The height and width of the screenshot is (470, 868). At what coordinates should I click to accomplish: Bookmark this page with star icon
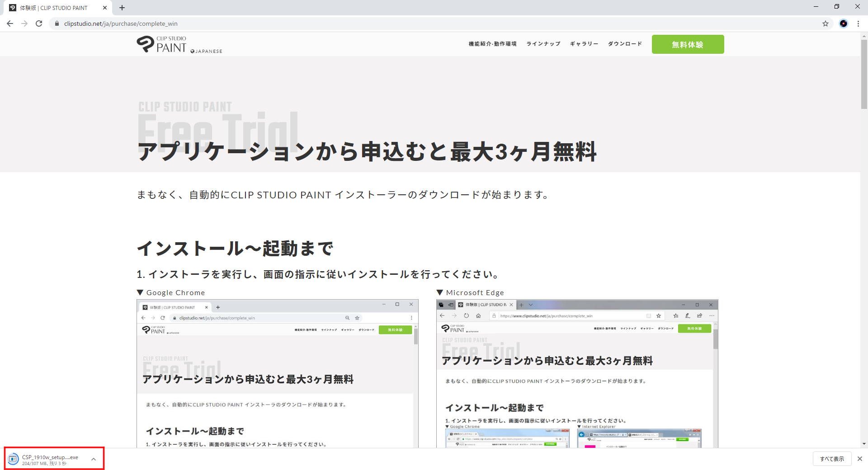click(825, 23)
